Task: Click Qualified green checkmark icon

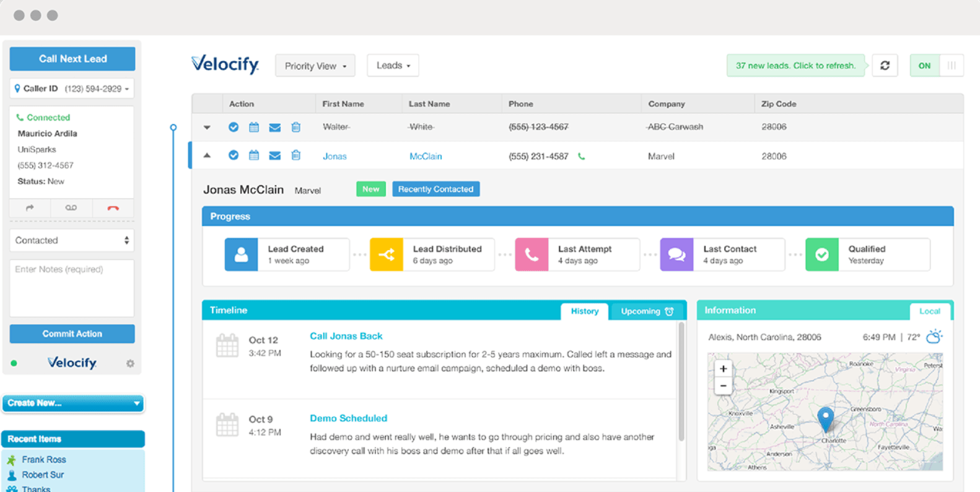Action: [822, 254]
